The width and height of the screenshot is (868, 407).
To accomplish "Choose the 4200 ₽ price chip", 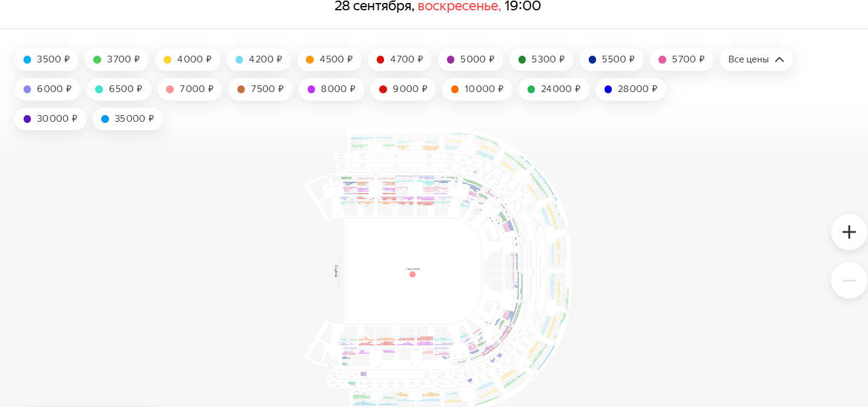I will [259, 59].
